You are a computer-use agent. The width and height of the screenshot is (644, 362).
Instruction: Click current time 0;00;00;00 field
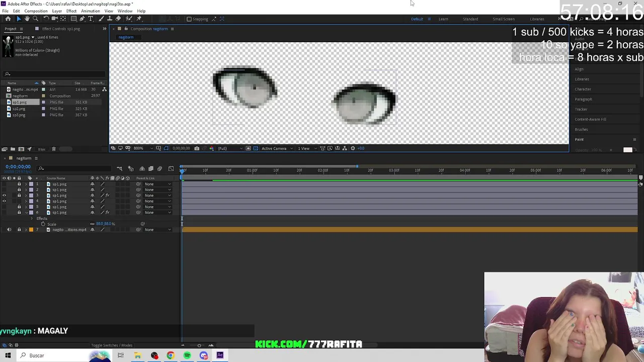[x=18, y=166]
